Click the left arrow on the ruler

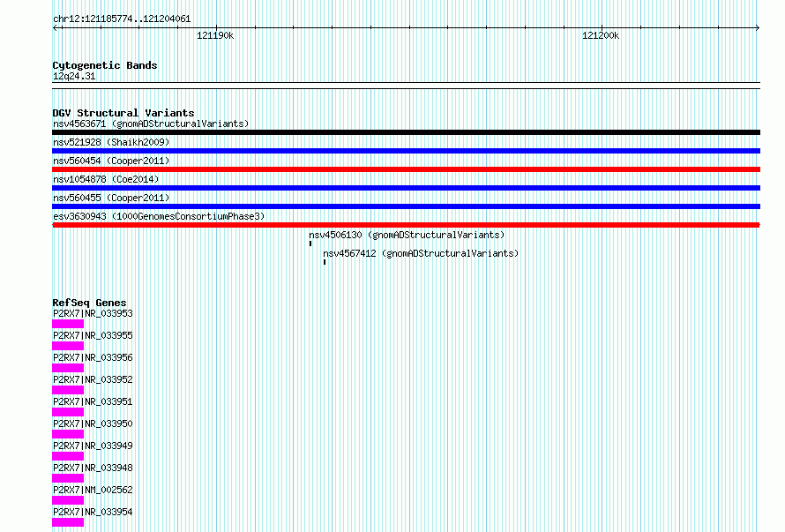[x=55, y=28]
